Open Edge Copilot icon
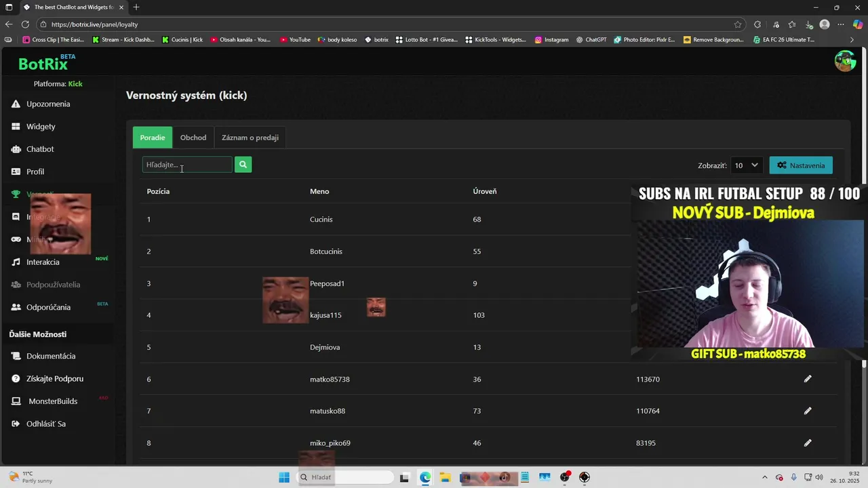This screenshot has width=868, height=488. click(x=858, y=24)
